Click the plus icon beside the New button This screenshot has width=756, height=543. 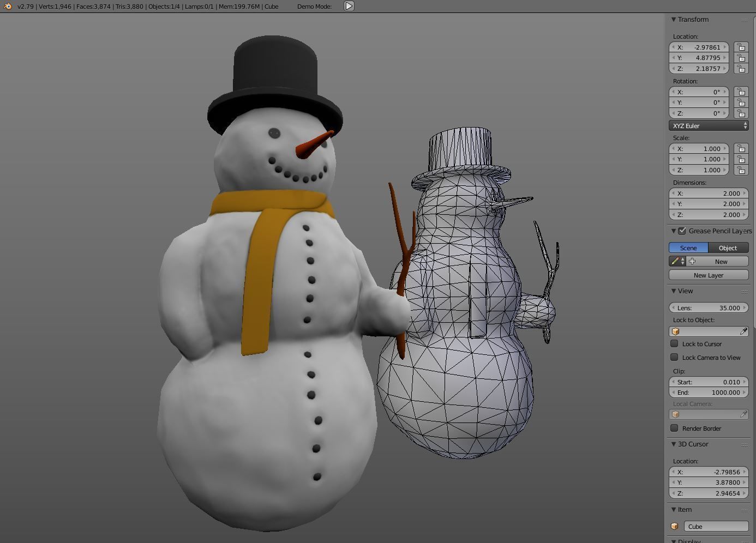point(692,261)
